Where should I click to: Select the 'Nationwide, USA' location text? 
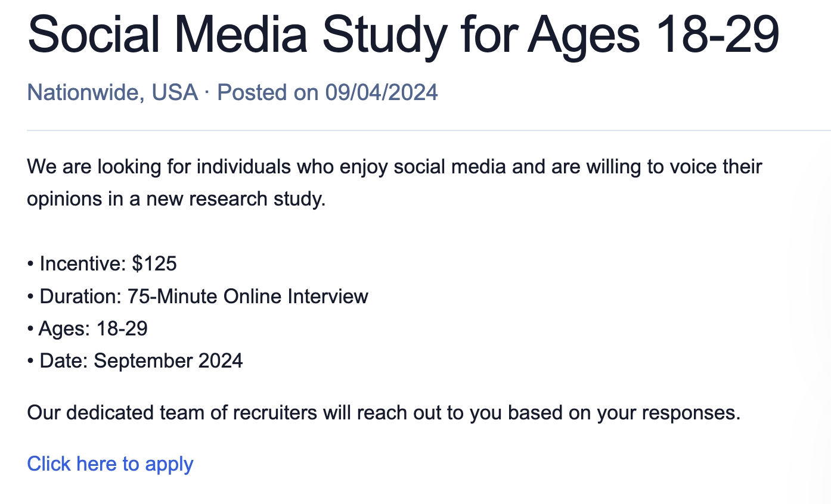(113, 92)
